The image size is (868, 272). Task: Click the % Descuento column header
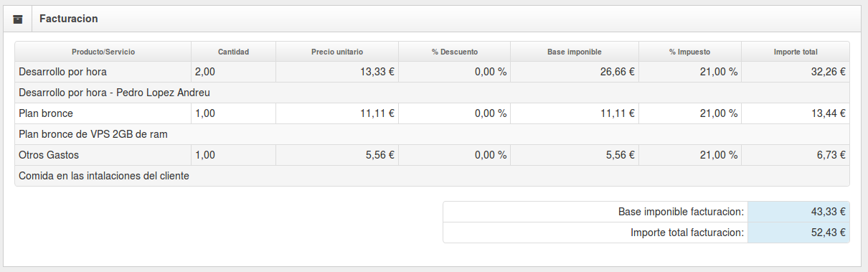click(x=455, y=52)
